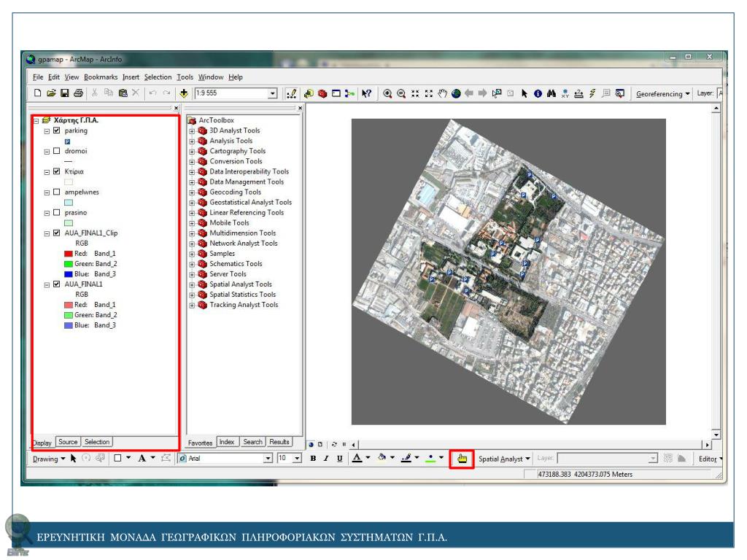Turn on the ampelwnes layer
The width and height of the screenshot is (747, 560).
(x=57, y=192)
